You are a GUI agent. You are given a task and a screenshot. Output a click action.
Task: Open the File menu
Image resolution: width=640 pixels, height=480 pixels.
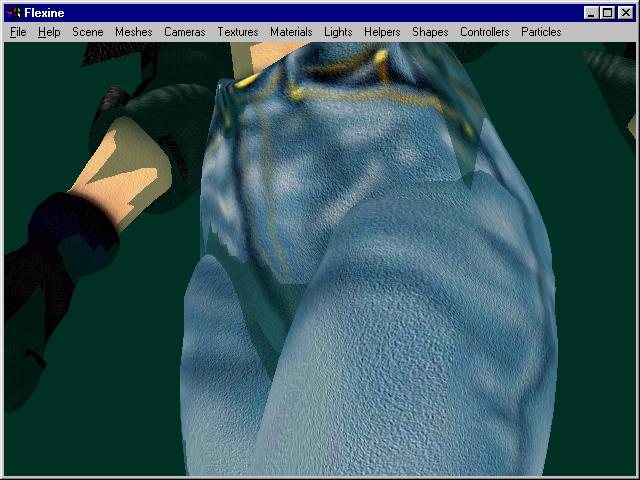(18, 32)
